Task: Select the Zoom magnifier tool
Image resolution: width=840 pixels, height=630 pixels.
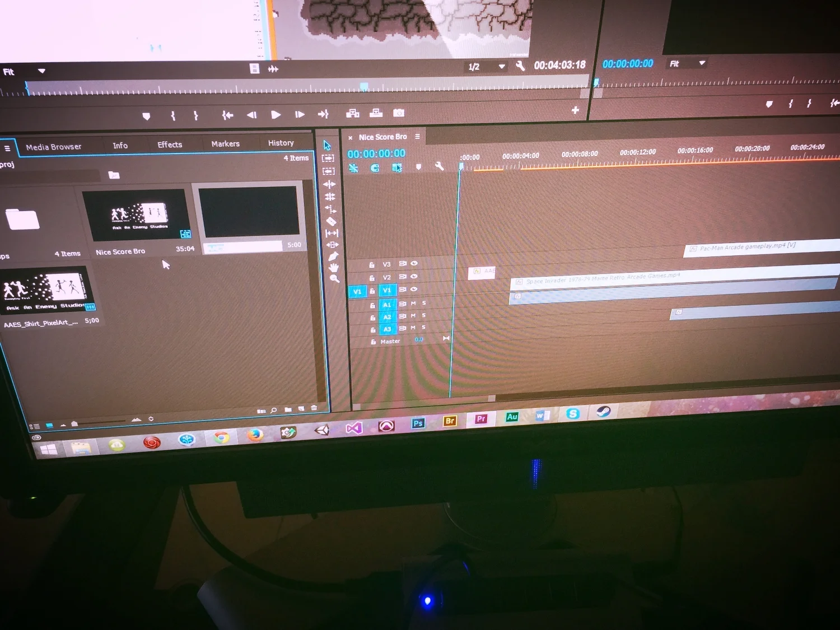Action: pyautogui.click(x=335, y=279)
